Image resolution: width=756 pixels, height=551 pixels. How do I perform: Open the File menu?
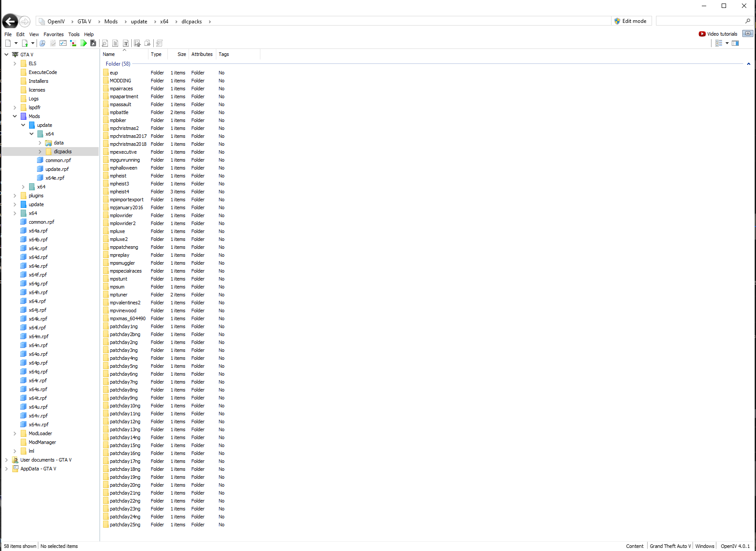8,34
